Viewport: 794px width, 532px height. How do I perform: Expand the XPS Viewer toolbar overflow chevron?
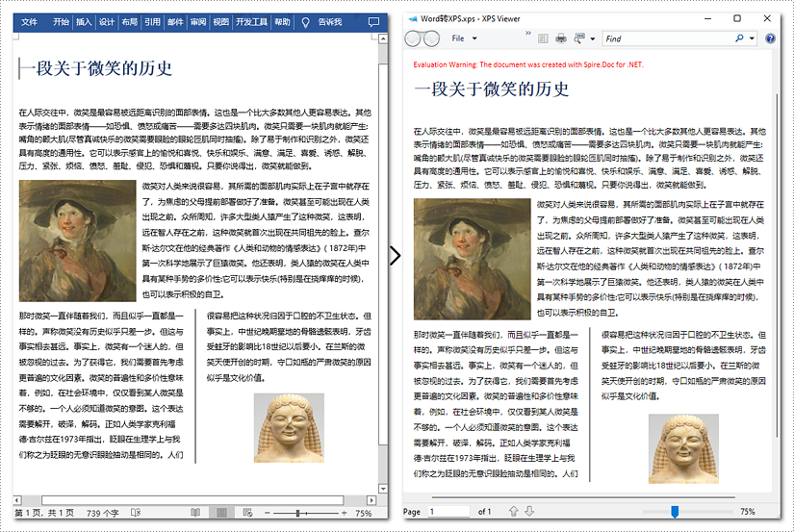tap(528, 34)
